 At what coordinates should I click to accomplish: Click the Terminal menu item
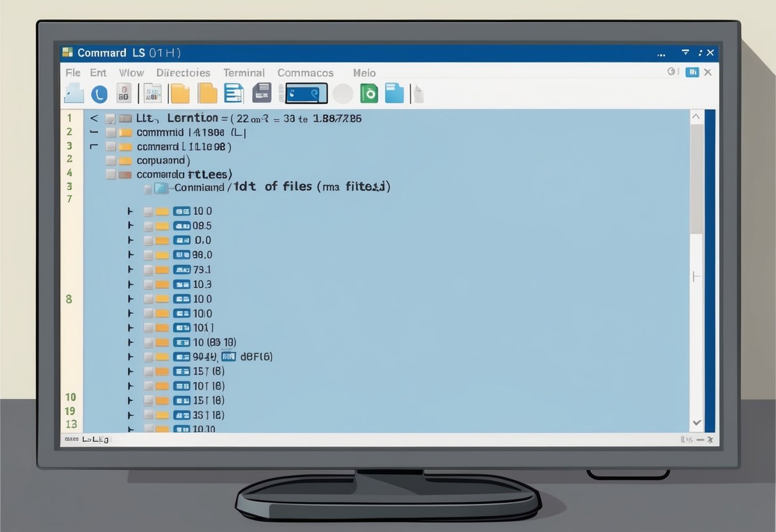pyautogui.click(x=244, y=72)
